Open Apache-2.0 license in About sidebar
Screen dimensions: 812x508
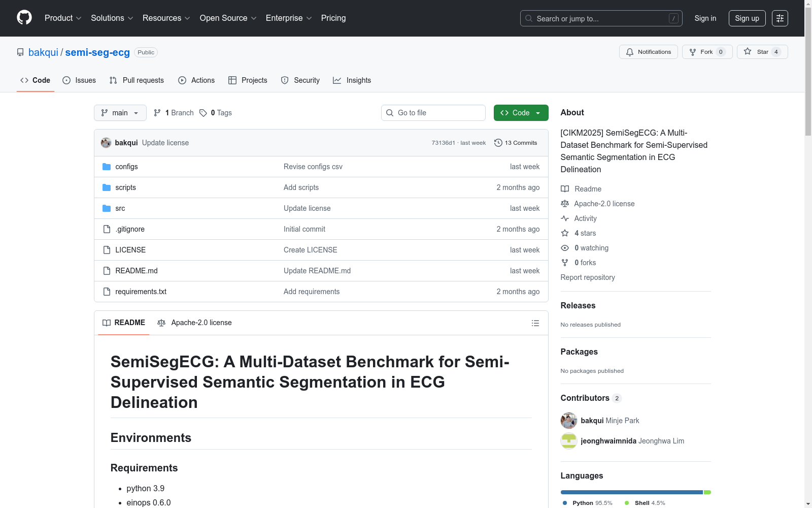tap(598, 204)
